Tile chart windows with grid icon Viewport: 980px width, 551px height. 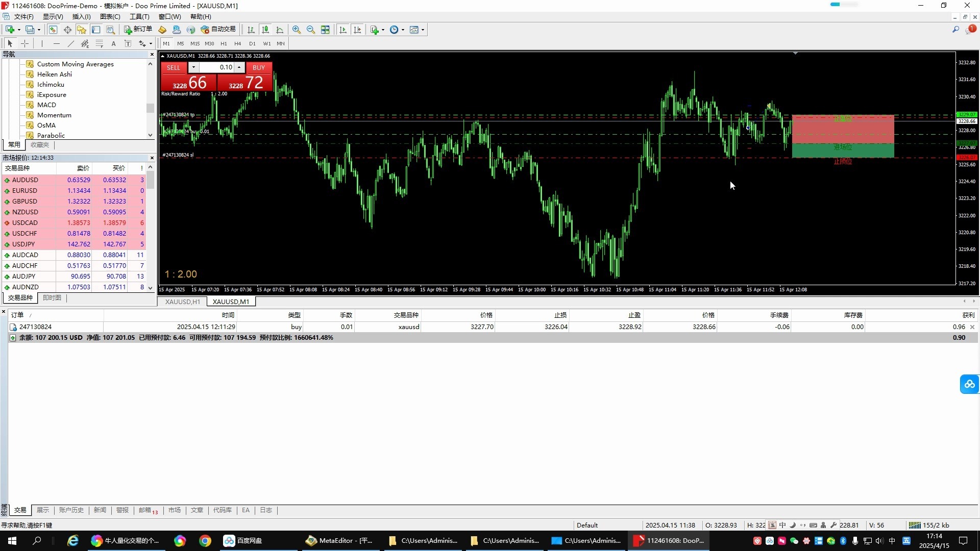click(x=325, y=30)
